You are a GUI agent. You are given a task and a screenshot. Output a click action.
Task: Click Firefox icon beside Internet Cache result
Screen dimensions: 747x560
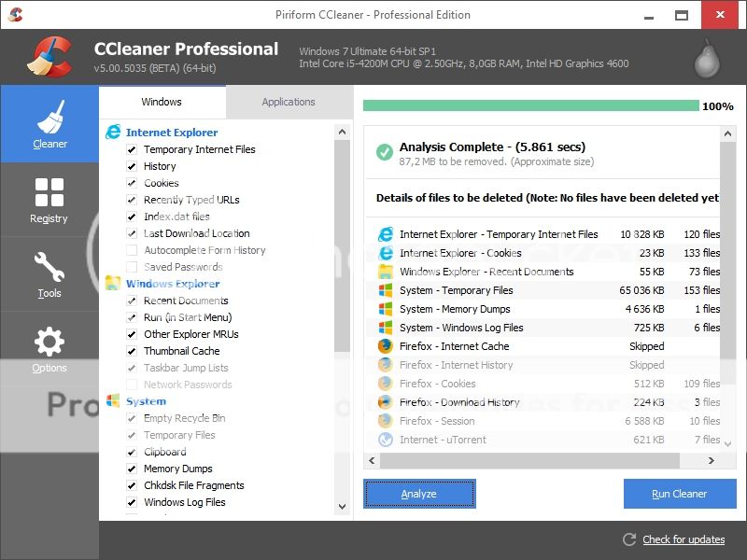[386, 346]
